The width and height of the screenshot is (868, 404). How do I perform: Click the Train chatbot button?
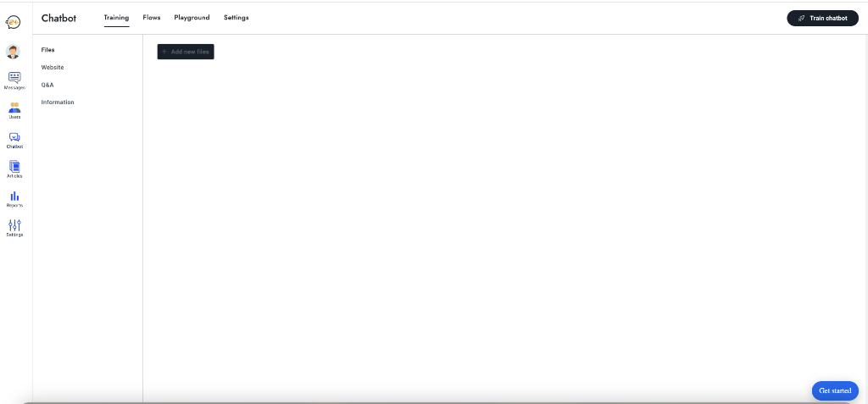coord(822,19)
